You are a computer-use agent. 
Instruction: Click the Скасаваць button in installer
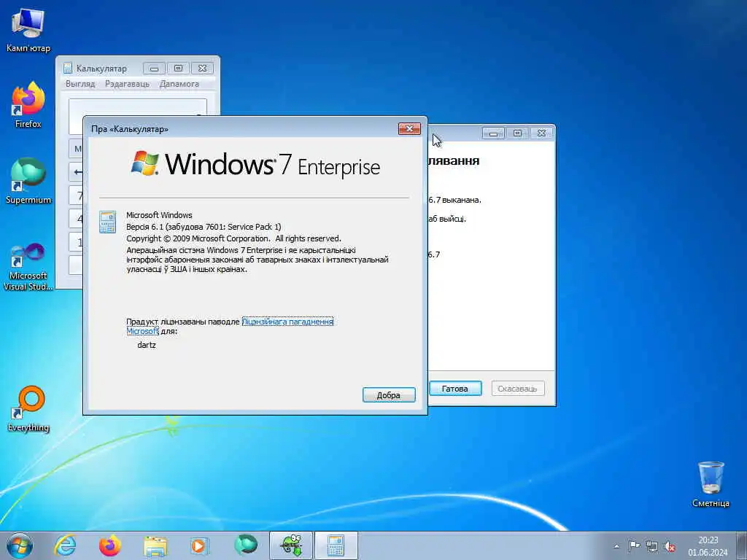(517, 389)
